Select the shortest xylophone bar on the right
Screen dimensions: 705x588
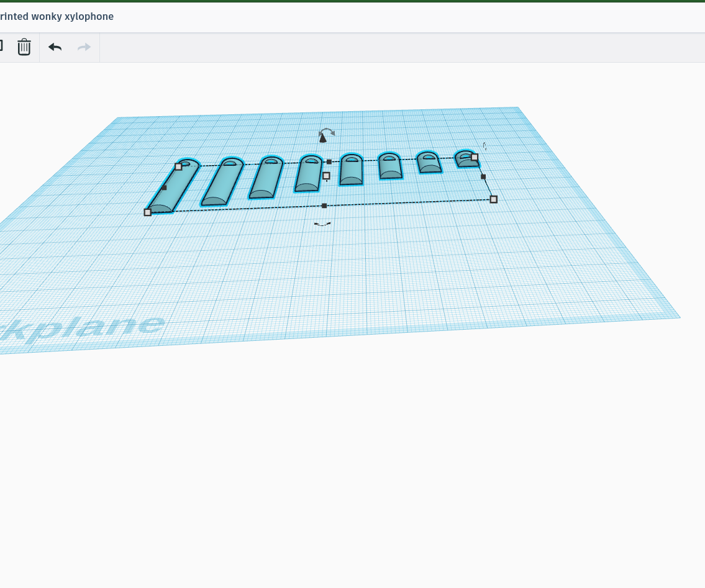465,160
